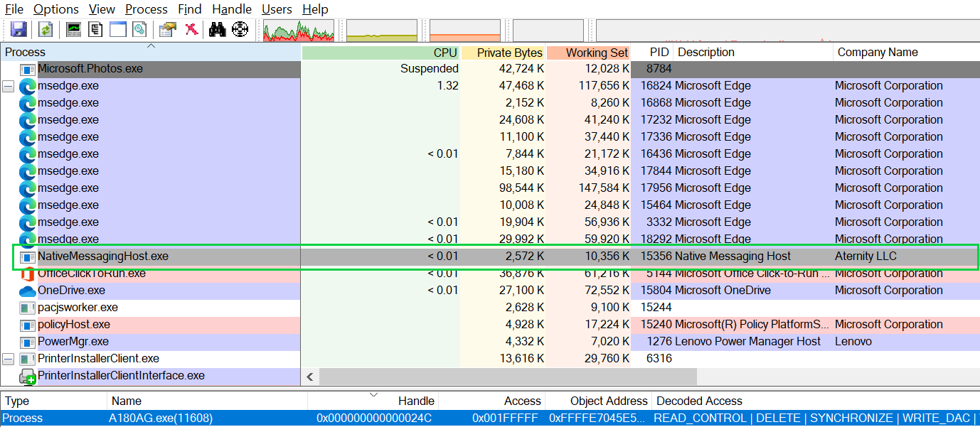
Task: Click the Edge icon of msedge.exe PID 17956
Action: point(28,188)
